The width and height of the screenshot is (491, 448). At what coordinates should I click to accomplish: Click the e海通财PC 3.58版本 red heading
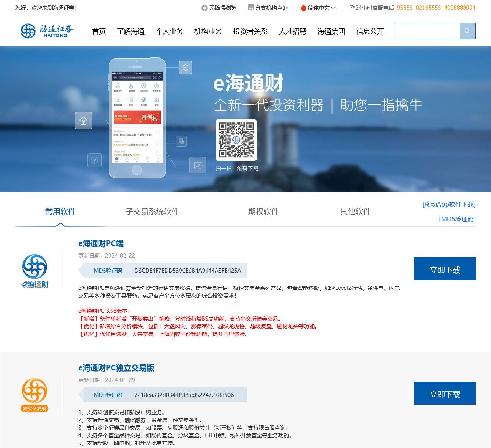pos(104,311)
